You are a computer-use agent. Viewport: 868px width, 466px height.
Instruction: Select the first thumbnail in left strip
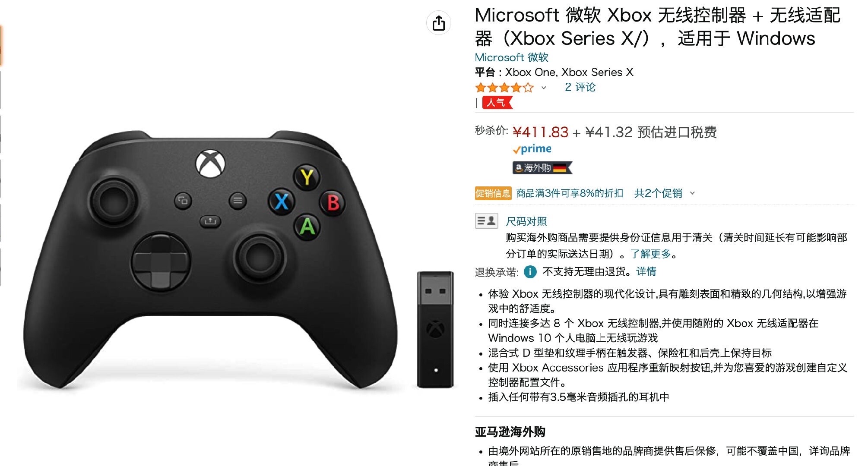[x=1, y=45]
